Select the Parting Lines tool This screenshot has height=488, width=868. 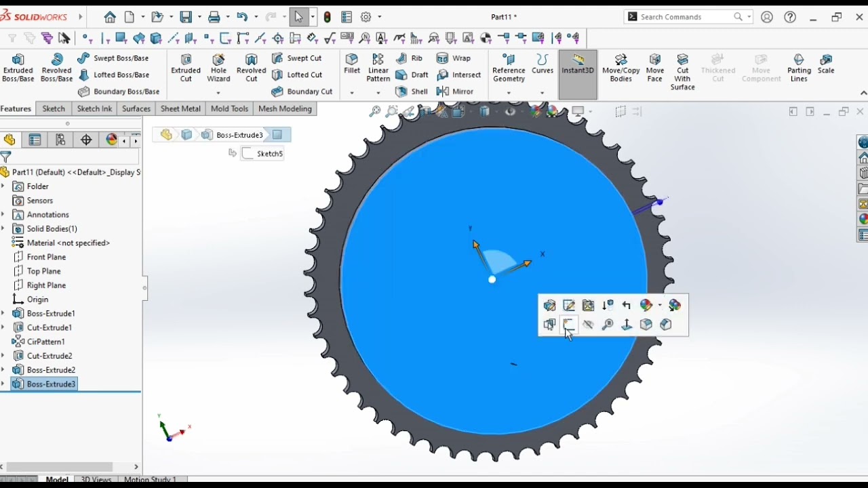(799, 68)
